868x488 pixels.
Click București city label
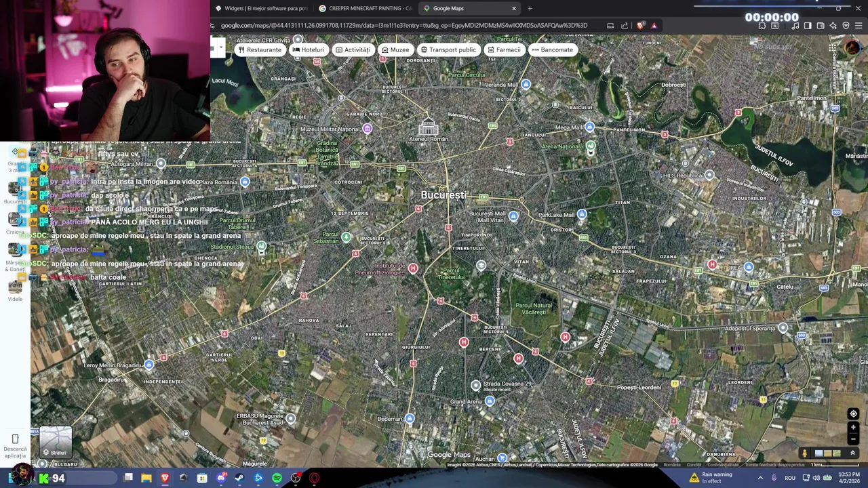(443, 195)
